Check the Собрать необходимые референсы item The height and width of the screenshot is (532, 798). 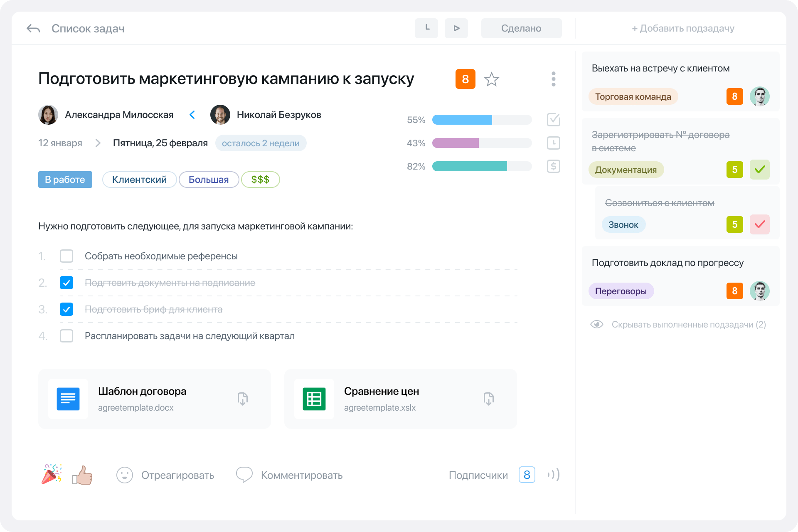tap(66, 256)
